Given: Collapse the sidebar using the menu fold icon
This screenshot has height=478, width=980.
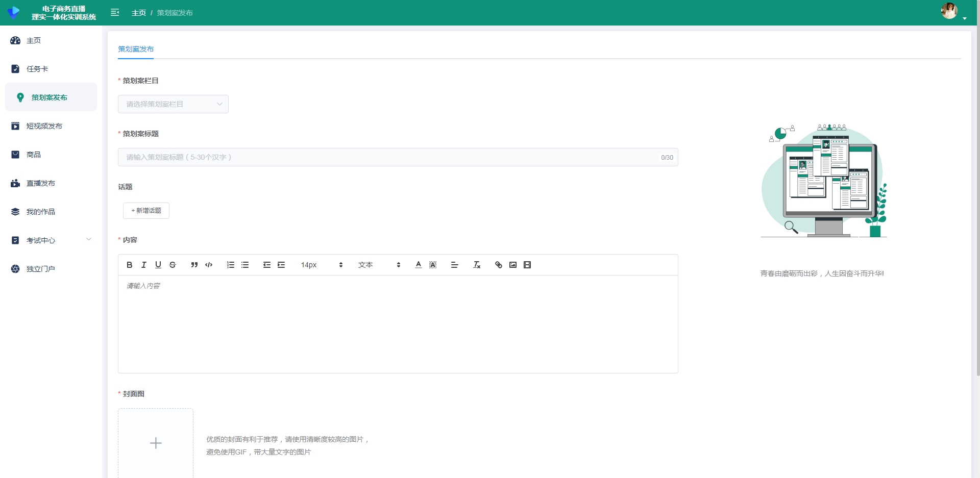Looking at the screenshot, I should coord(115,12).
